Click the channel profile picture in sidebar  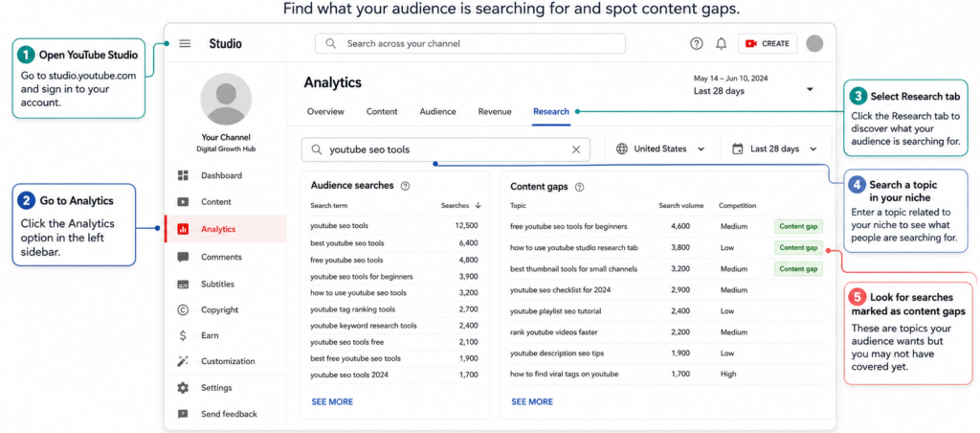[x=226, y=99]
